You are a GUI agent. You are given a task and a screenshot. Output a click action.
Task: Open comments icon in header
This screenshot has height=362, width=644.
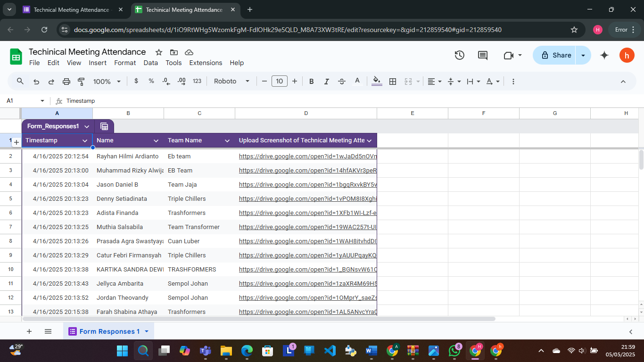tap(483, 55)
